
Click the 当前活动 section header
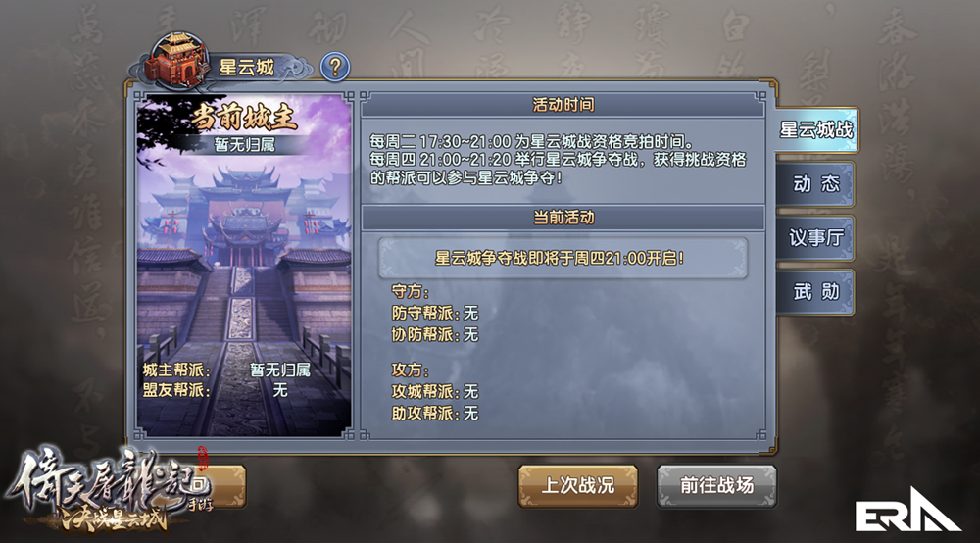(563, 218)
